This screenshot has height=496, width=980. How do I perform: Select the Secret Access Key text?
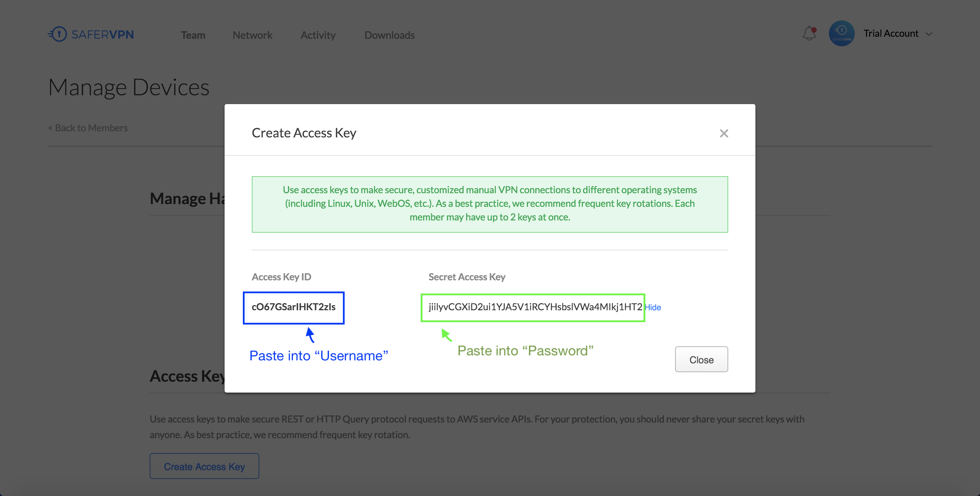[535, 307]
